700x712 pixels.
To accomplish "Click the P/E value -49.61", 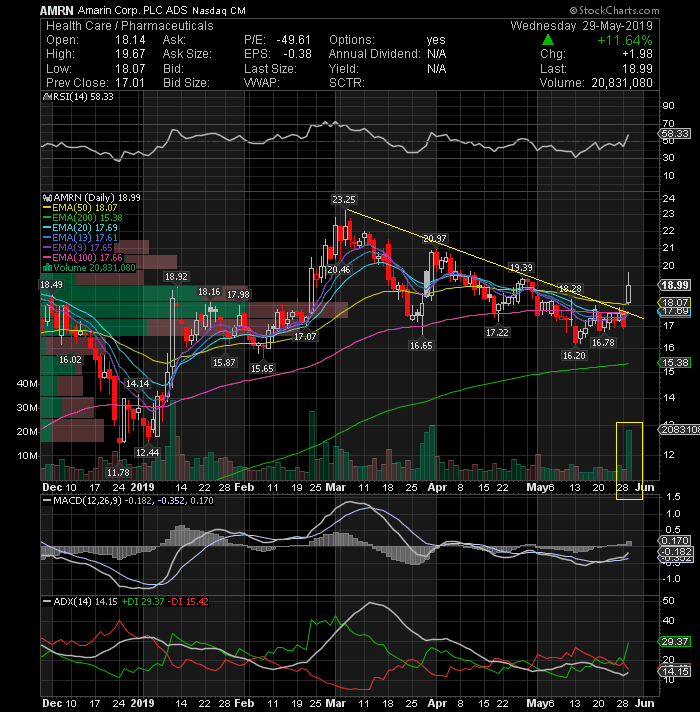I will tap(294, 40).
